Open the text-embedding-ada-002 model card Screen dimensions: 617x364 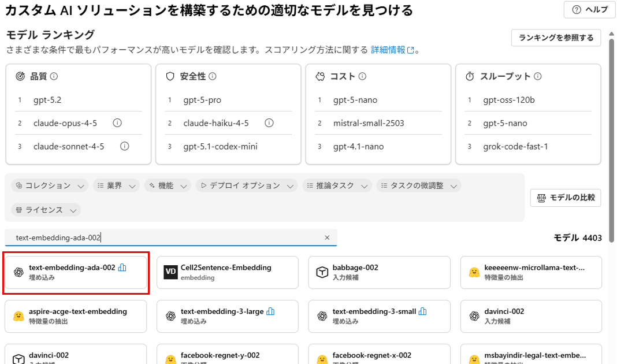[76, 272]
